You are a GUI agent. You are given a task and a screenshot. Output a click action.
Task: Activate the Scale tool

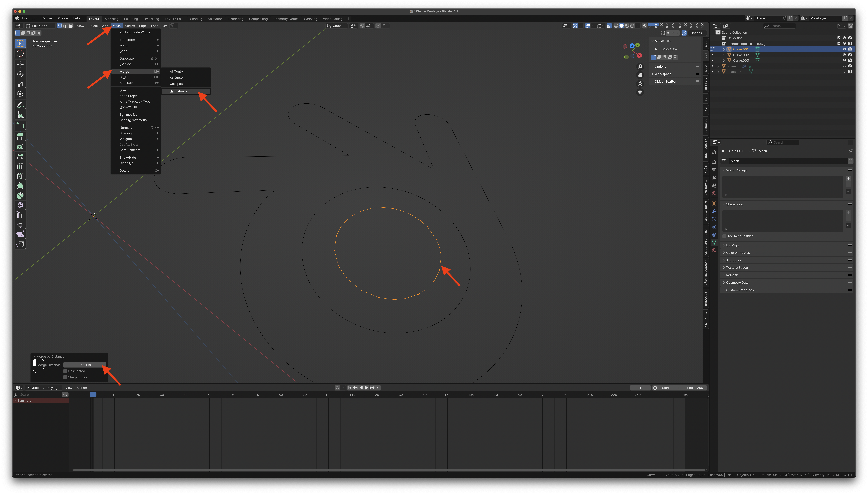point(20,84)
